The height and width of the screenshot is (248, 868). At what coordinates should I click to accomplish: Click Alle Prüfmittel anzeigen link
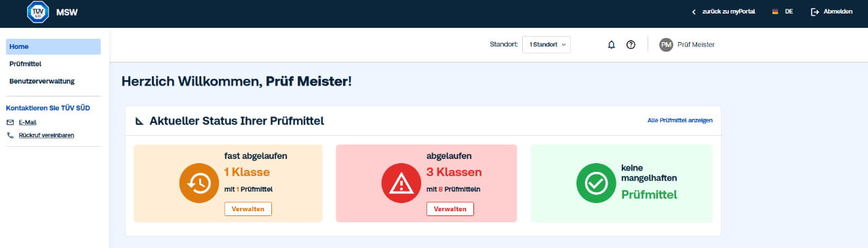coord(680,120)
